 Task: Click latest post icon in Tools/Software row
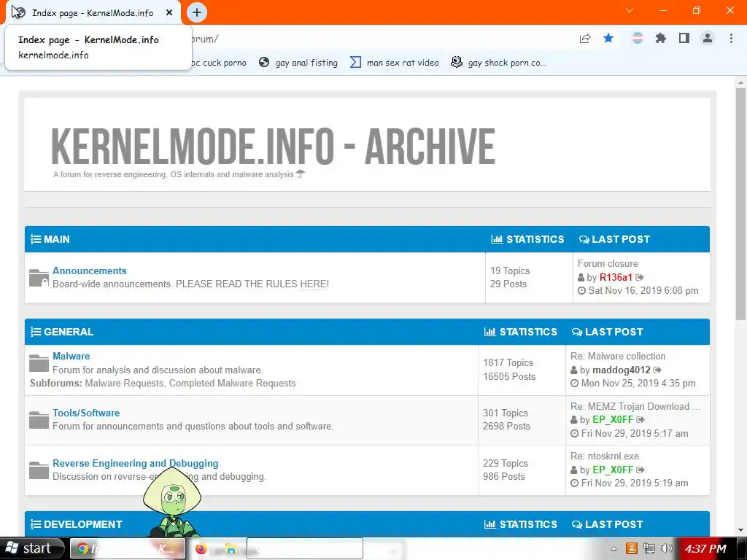640,419
